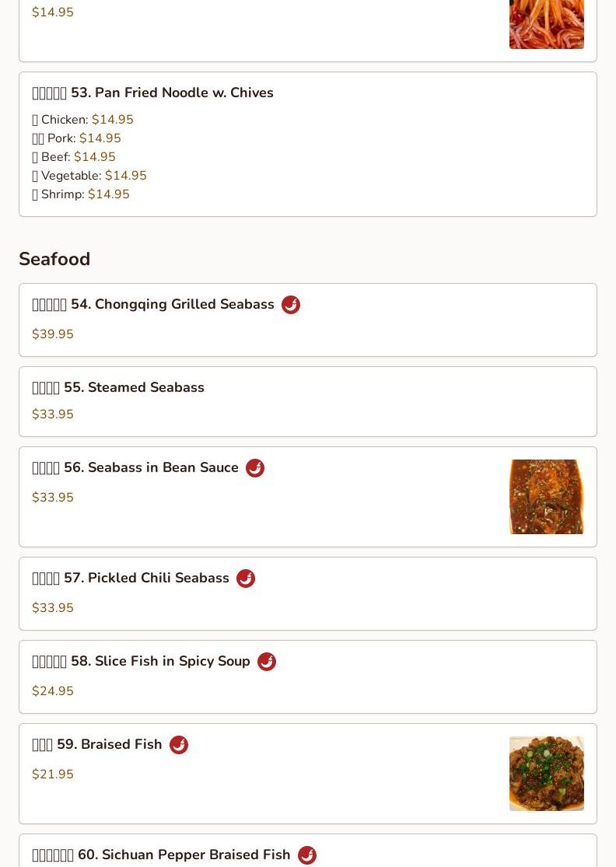Image resolution: width=616 pixels, height=867 pixels.
Task: Choose the Chicken option for Pan Fried Noodle
Action: (83, 120)
